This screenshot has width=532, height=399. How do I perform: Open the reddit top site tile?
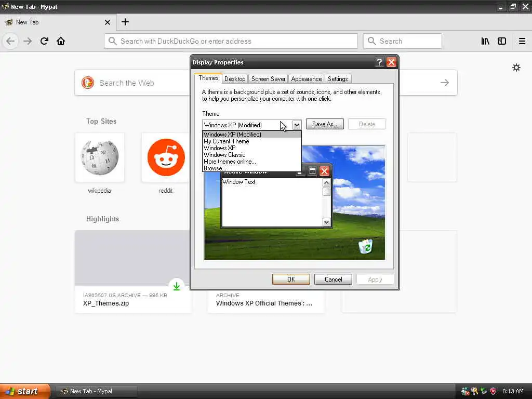pyautogui.click(x=166, y=157)
